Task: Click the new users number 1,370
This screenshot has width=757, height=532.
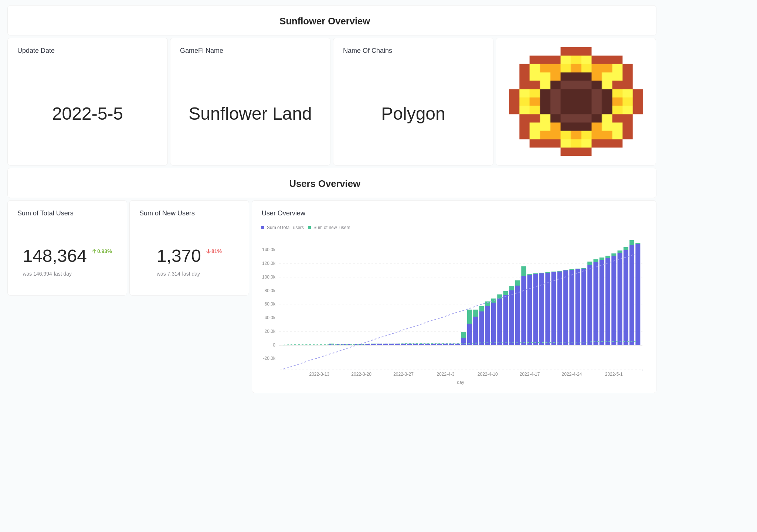Action: (x=179, y=256)
